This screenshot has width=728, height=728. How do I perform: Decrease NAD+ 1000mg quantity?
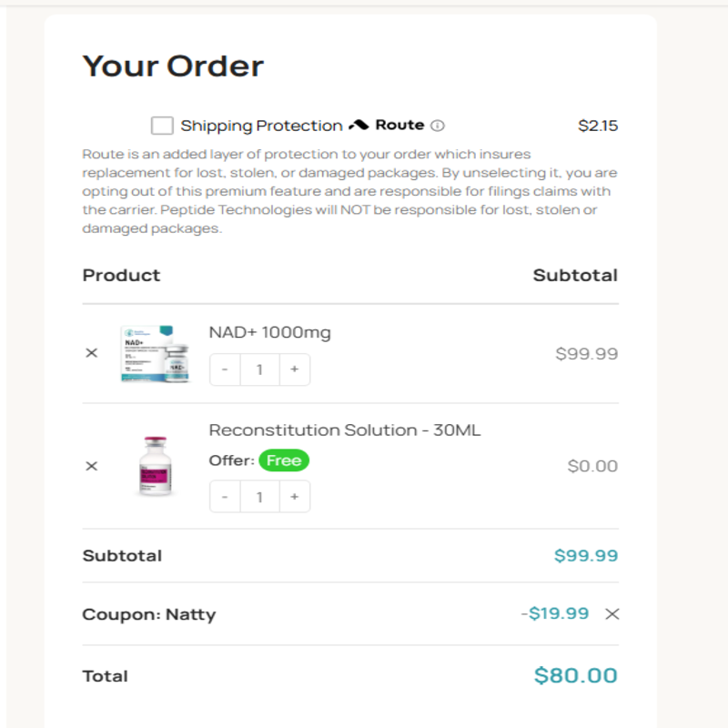[x=225, y=369]
